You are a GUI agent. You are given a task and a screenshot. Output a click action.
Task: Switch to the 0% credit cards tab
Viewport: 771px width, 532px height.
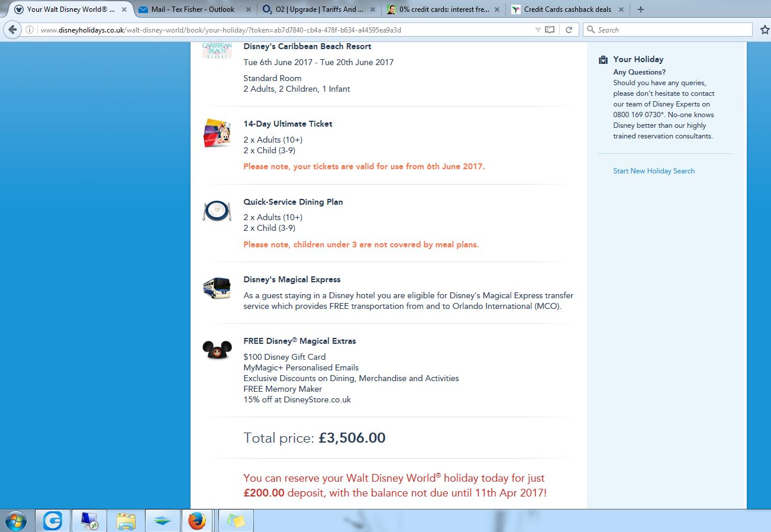pos(443,9)
